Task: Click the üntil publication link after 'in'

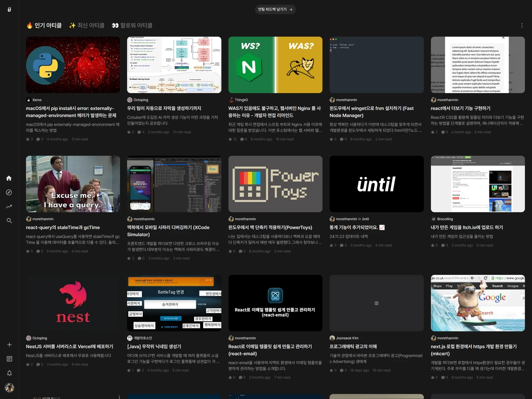Action: point(366,219)
